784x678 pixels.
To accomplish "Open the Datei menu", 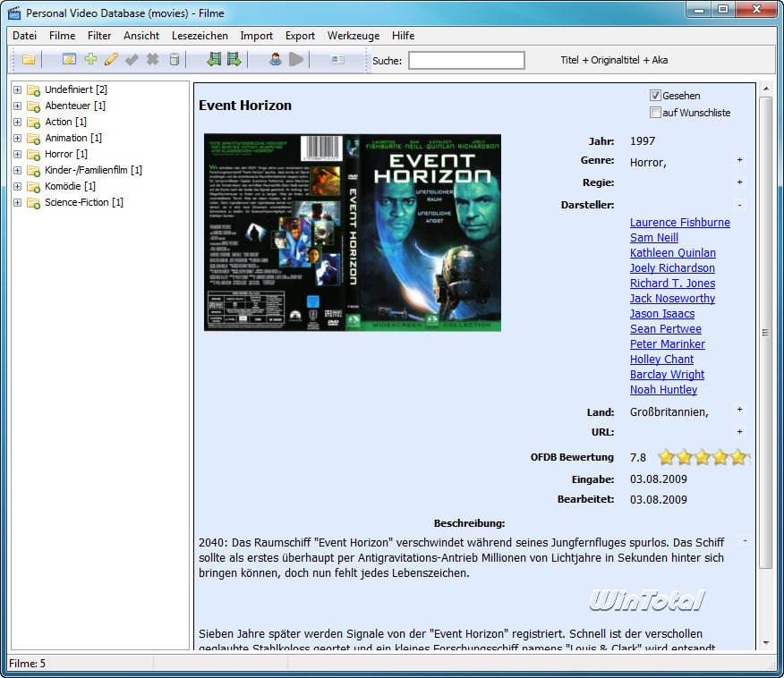I will tap(24, 36).
